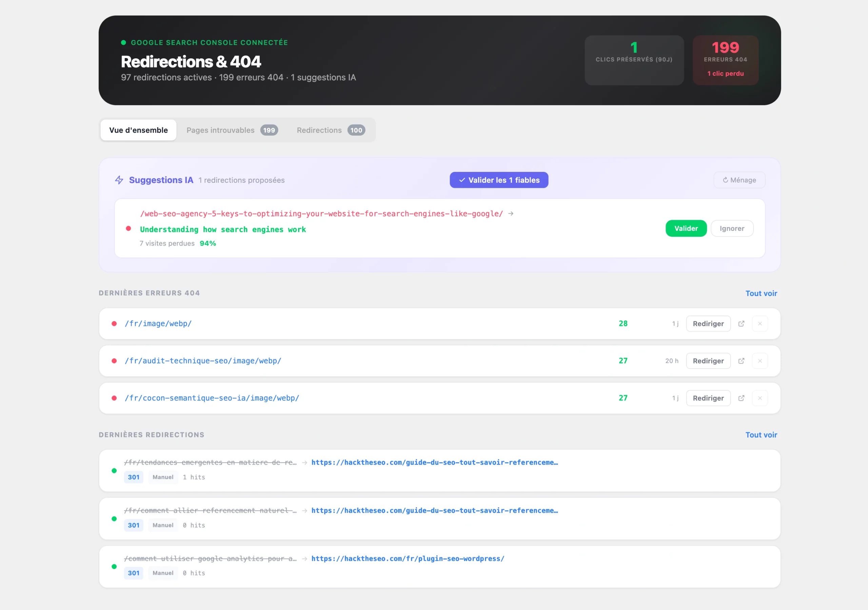The width and height of the screenshot is (868, 610).
Task: Open target link of /fr/comment-allier redirection
Action: (x=434, y=511)
